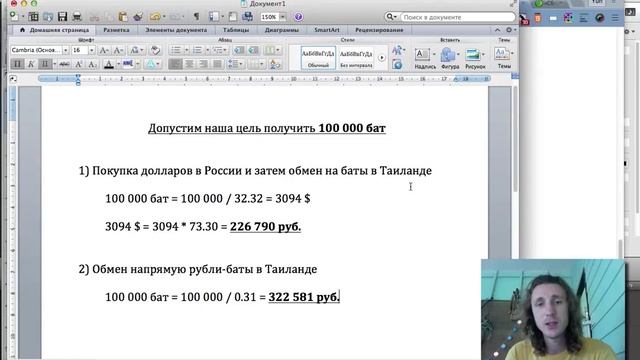The image size is (640, 360).
Task: Print the document via printer icon
Action: (77, 16)
